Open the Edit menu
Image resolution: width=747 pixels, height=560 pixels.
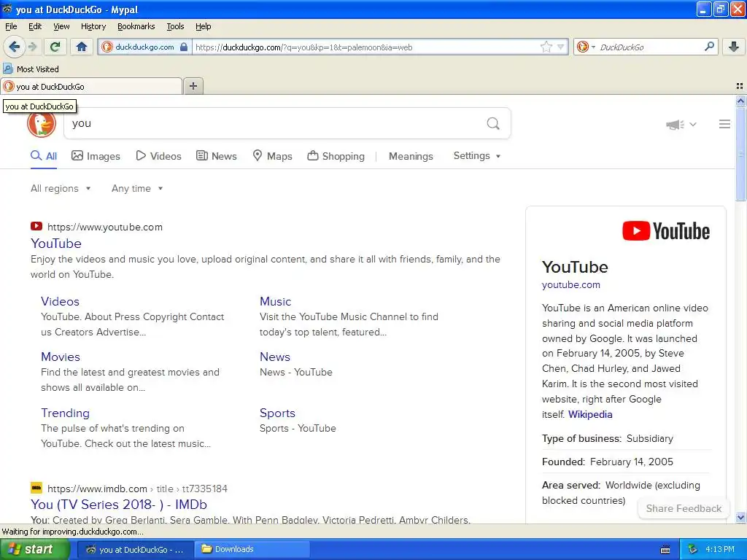[35, 26]
